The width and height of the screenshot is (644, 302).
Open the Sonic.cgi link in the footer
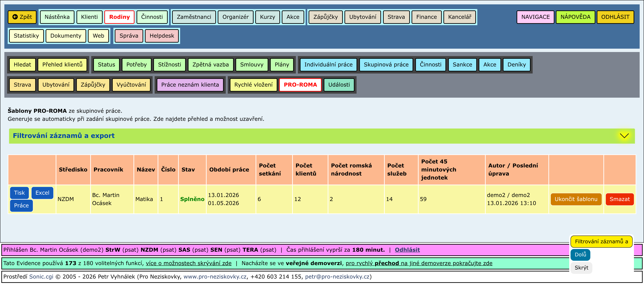click(x=41, y=276)
